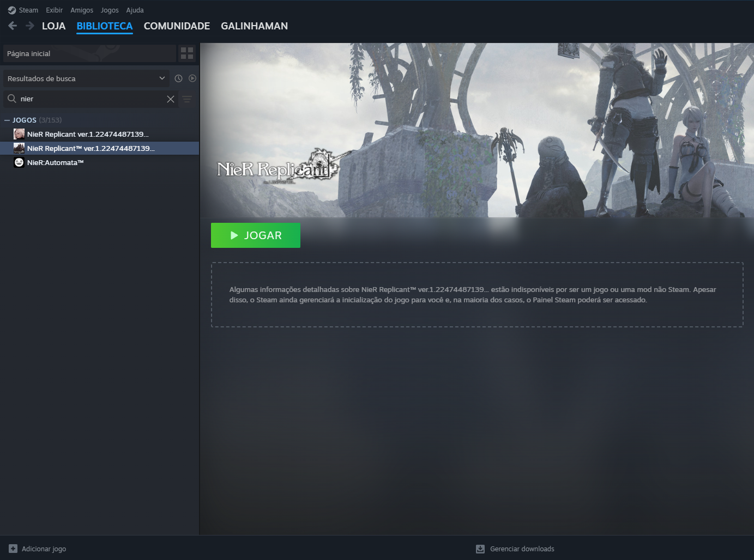Click the play sessions circle icon
Image resolution: width=754 pixels, height=560 pixels.
click(192, 78)
